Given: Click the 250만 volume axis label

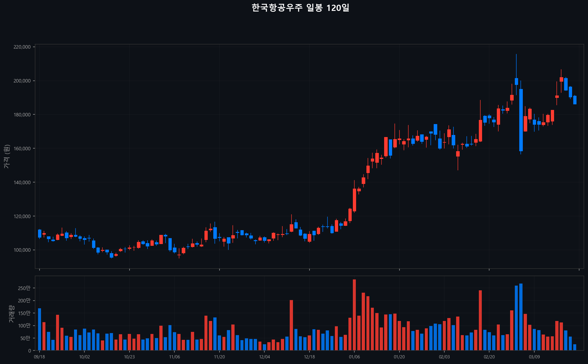Looking at the screenshot, I should 24,288.
